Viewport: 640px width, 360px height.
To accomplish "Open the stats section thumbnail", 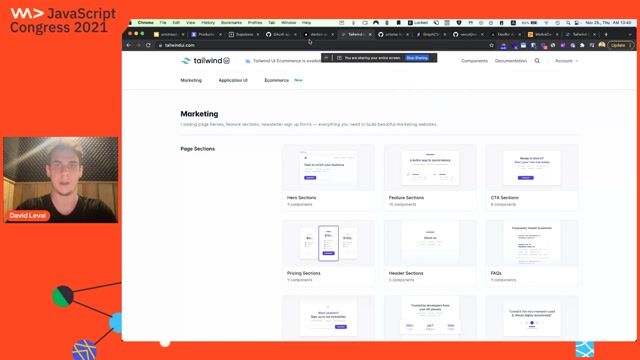I will [x=430, y=318].
